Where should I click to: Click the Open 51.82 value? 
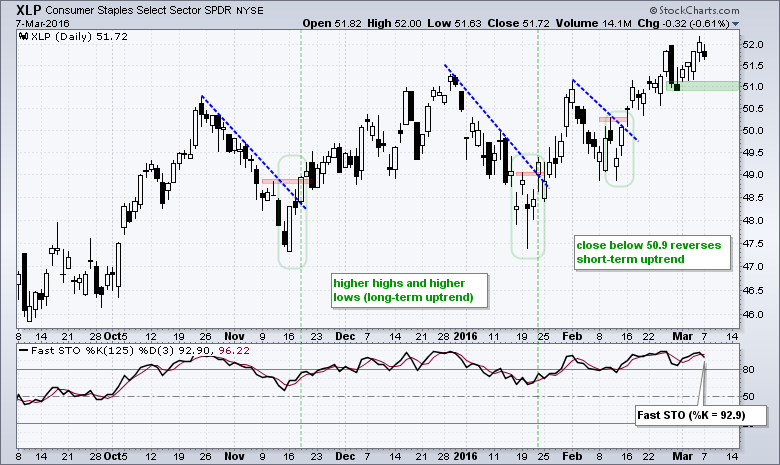tap(332, 23)
